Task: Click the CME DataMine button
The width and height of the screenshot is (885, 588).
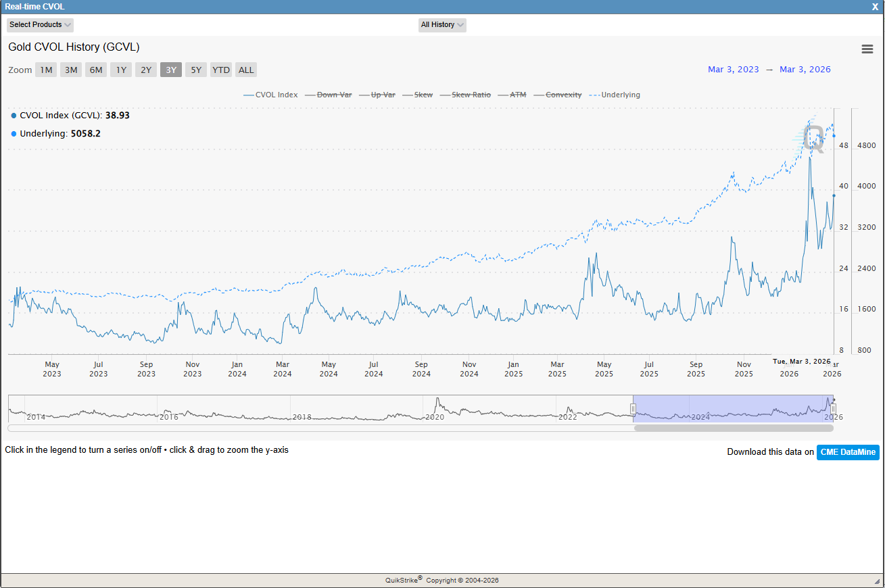Action: (848, 452)
